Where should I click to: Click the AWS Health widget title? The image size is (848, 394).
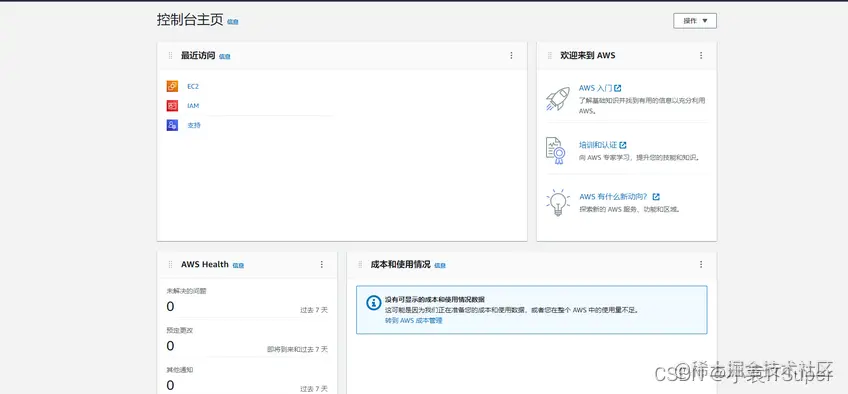[205, 264]
